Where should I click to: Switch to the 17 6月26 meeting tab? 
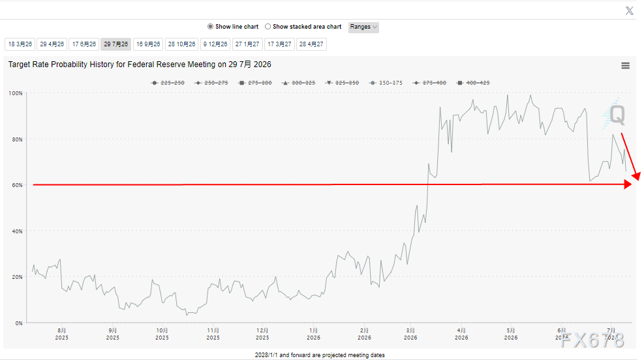click(84, 44)
